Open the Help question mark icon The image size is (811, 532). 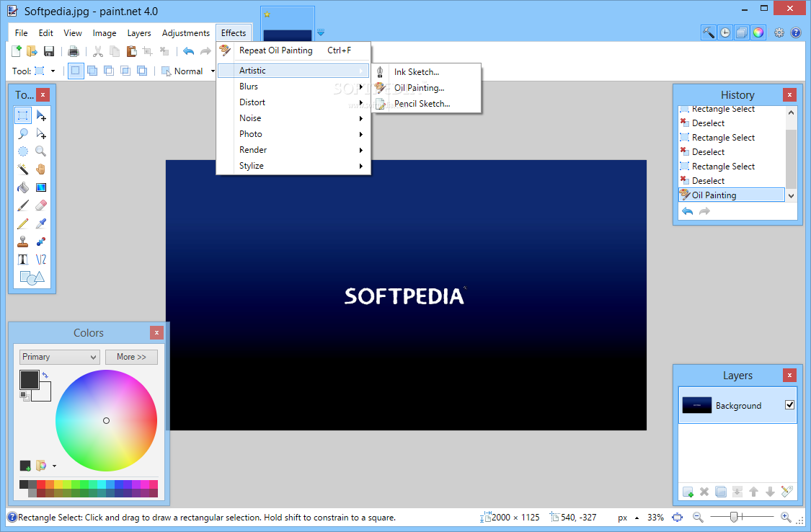click(795, 32)
